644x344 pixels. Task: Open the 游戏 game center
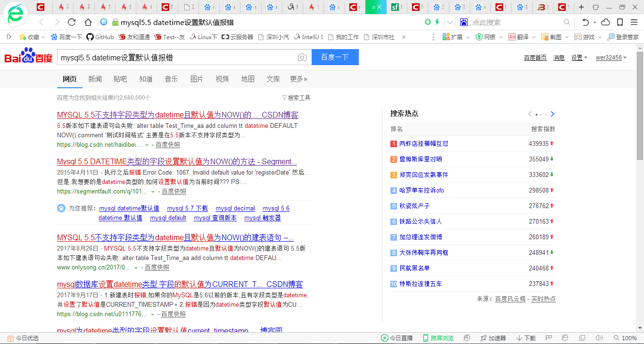[x=586, y=37]
